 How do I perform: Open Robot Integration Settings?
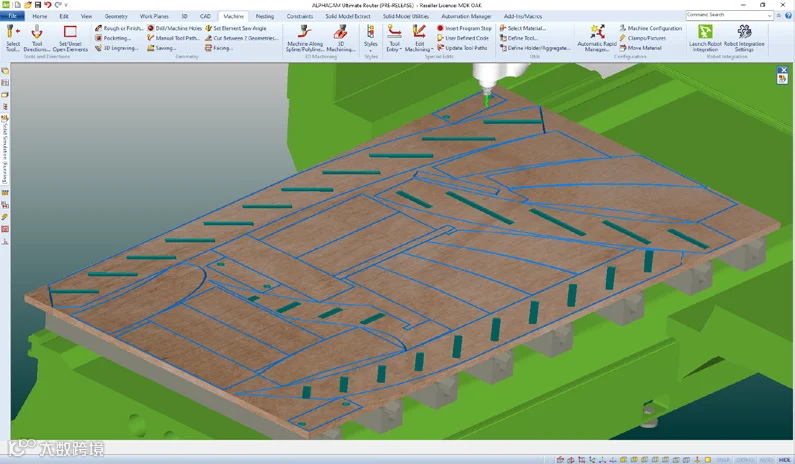pyautogui.click(x=744, y=39)
